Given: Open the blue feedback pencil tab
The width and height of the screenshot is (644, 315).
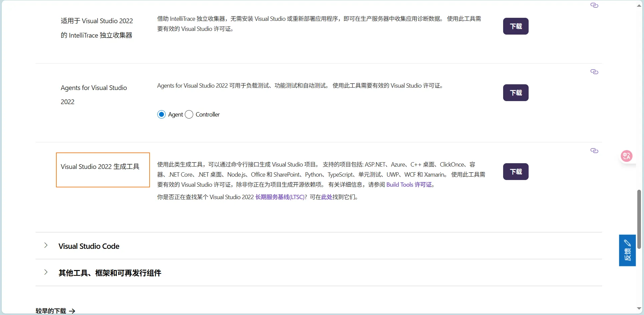Looking at the screenshot, I should click(x=627, y=250).
